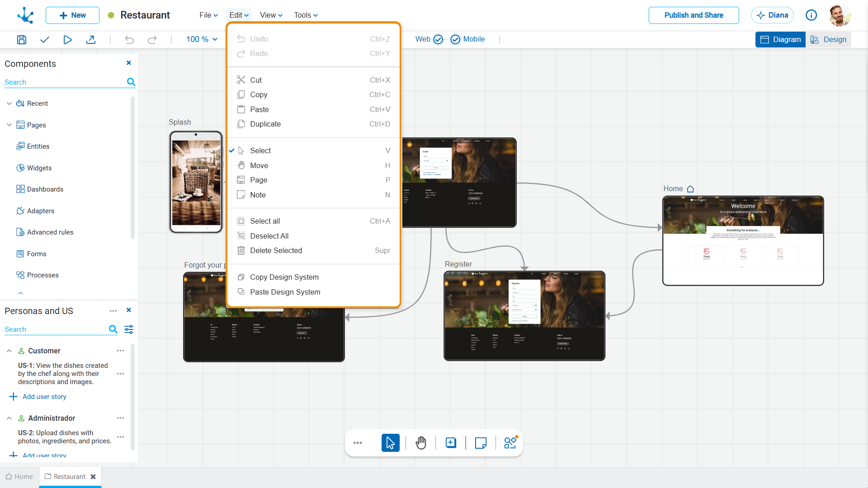Click the Redo arrow in toolbar
The image size is (868, 488).
pyautogui.click(x=152, y=39)
